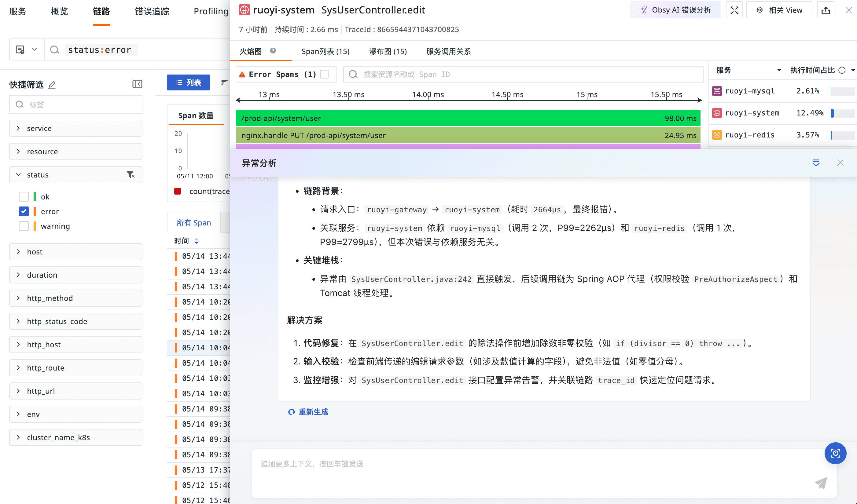Image resolution: width=857 pixels, height=504 pixels.
Task: Click the floating screenshot capture button
Action: coord(835,453)
